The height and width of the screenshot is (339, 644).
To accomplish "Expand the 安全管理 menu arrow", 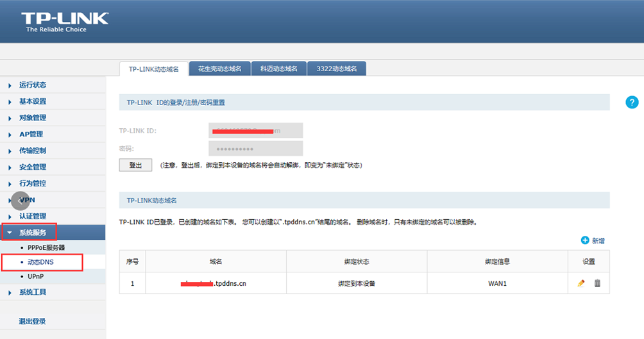I will [x=10, y=167].
